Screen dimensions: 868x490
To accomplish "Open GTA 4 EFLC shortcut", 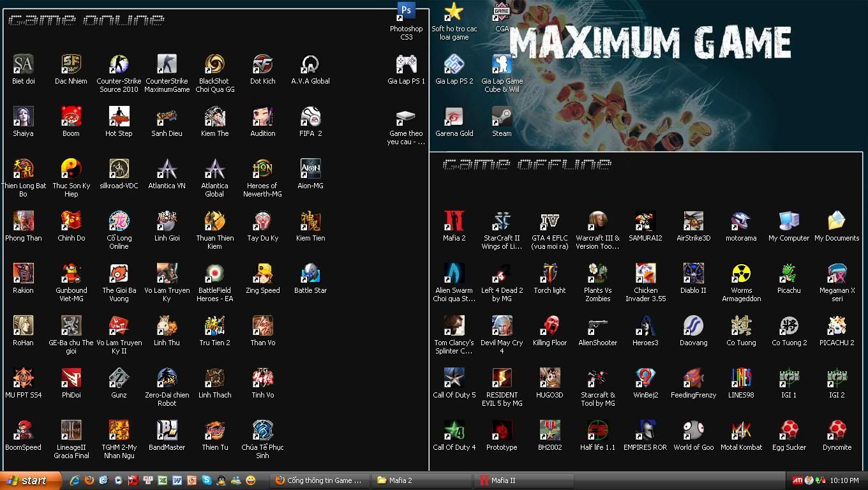I will click(550, 221).
